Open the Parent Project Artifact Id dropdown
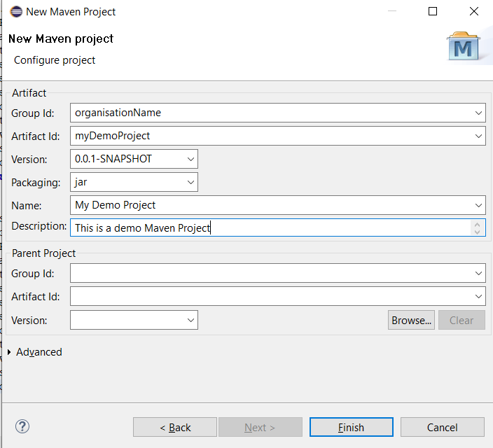 pyautogui.click(x=478, y=297)
